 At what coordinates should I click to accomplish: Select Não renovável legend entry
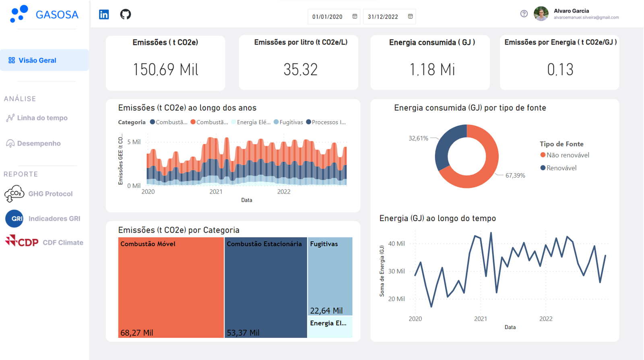(x=564, y=155)
